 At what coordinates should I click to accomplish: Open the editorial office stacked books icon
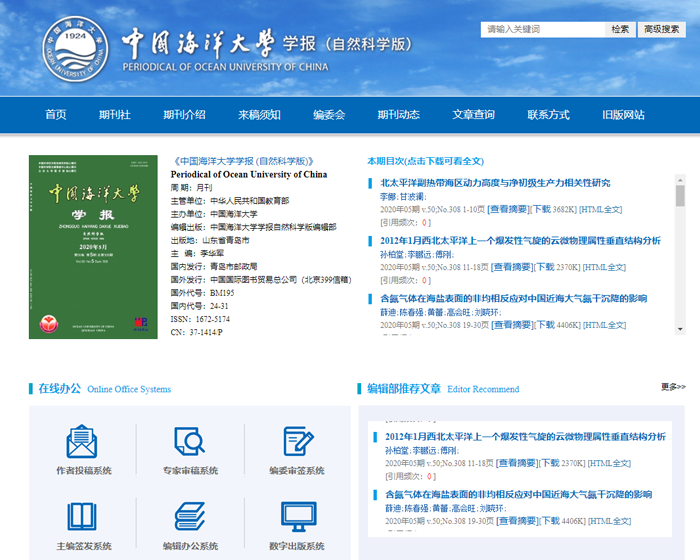tap(190, 516)
